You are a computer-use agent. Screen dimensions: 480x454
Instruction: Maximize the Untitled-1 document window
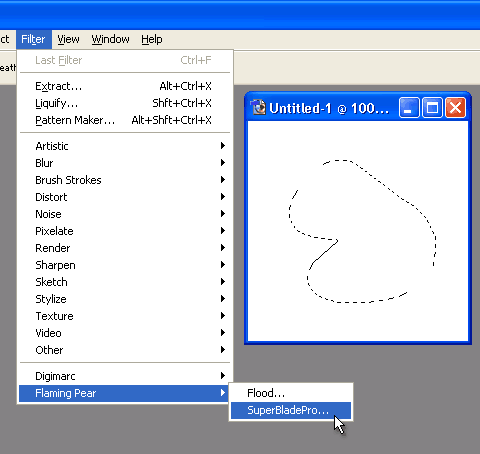click(432, 108)
